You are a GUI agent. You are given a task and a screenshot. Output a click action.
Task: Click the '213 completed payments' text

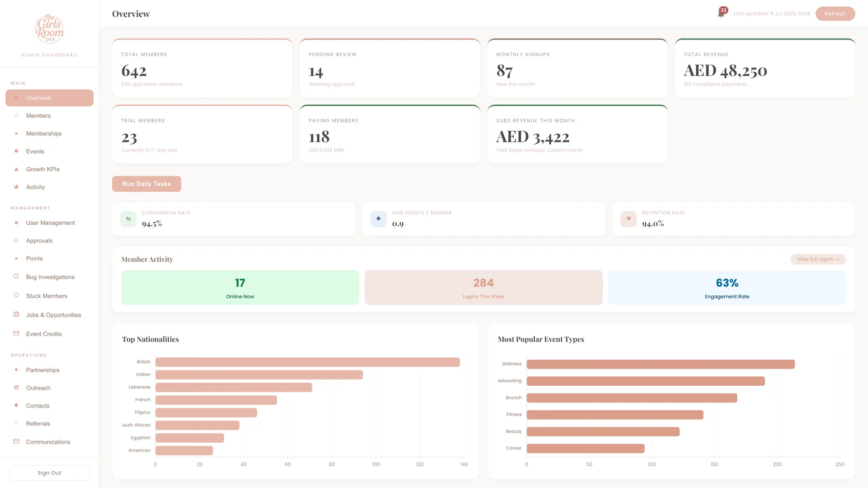[715, 84]
